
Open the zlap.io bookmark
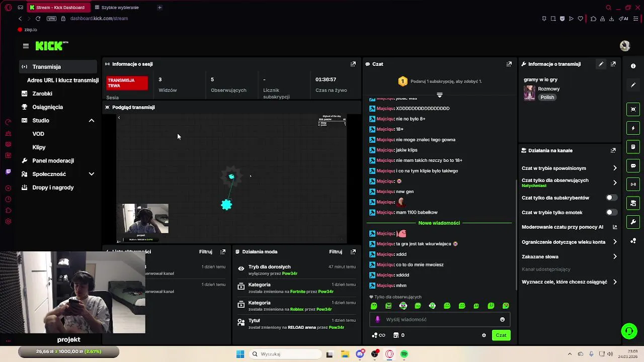(27, 30)
